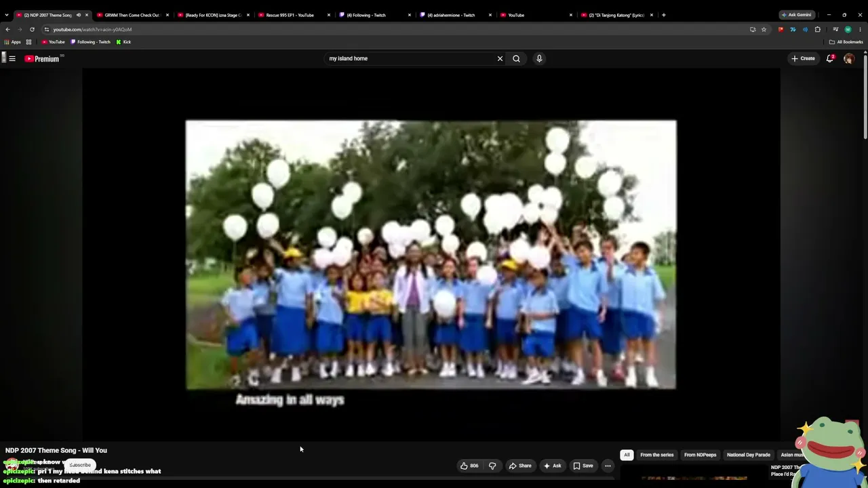
Task: Switch to GRWM Then Come Check Out tab
Action: coord(132,15)
